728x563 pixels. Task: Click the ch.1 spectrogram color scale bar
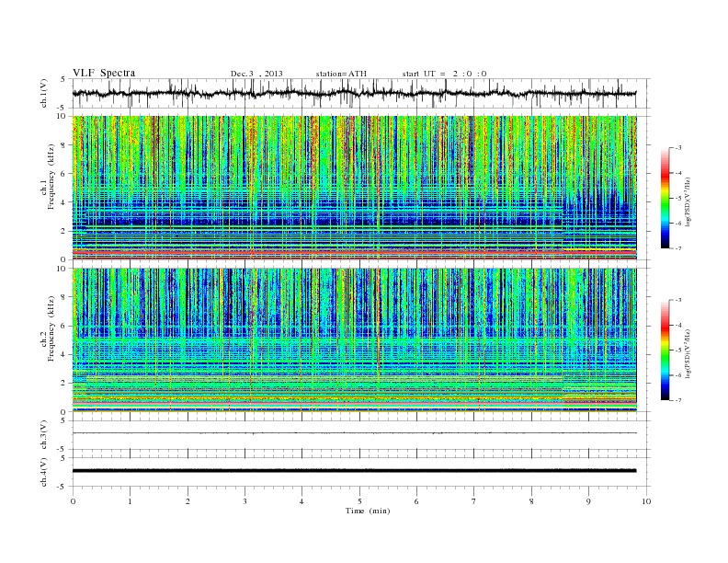pyautogui.click(x=665, y=199)
